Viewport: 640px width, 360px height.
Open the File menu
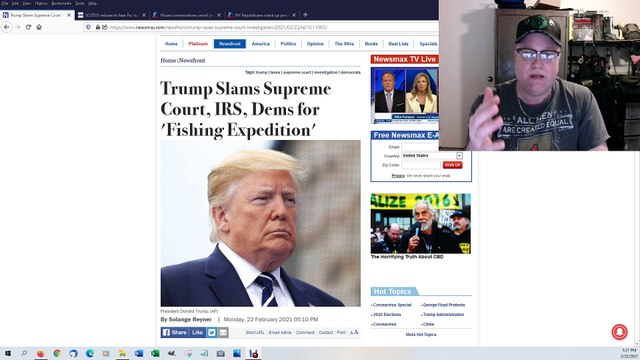5,3
